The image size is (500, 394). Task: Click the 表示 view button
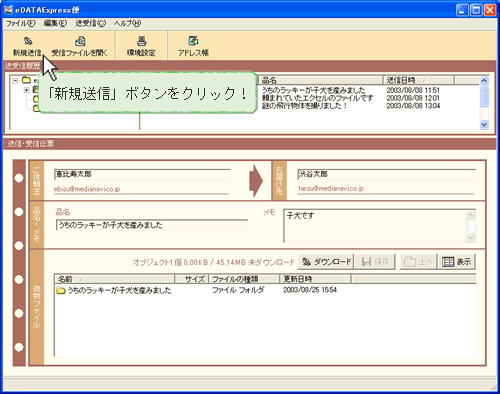457,262
